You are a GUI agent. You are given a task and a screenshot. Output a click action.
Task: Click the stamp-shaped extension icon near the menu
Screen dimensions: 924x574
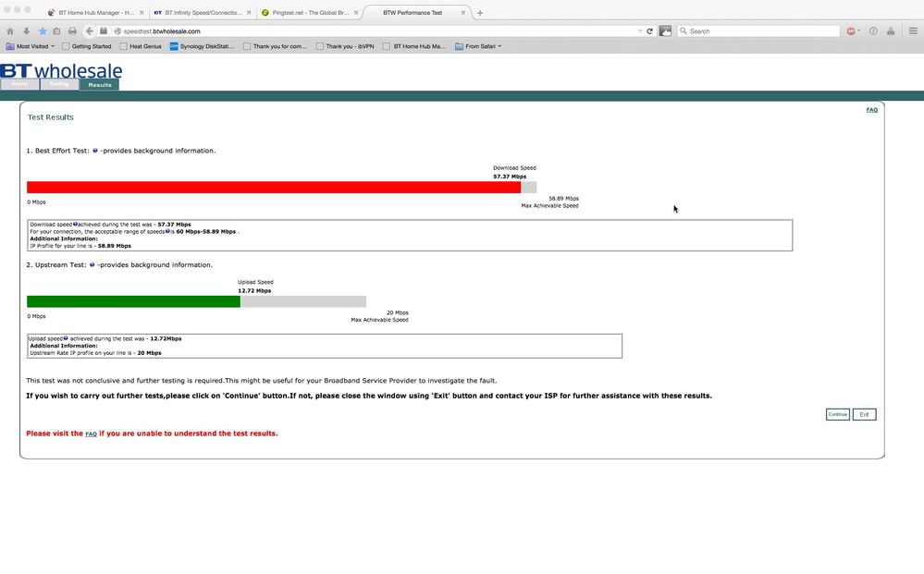(x=891, y=31)
